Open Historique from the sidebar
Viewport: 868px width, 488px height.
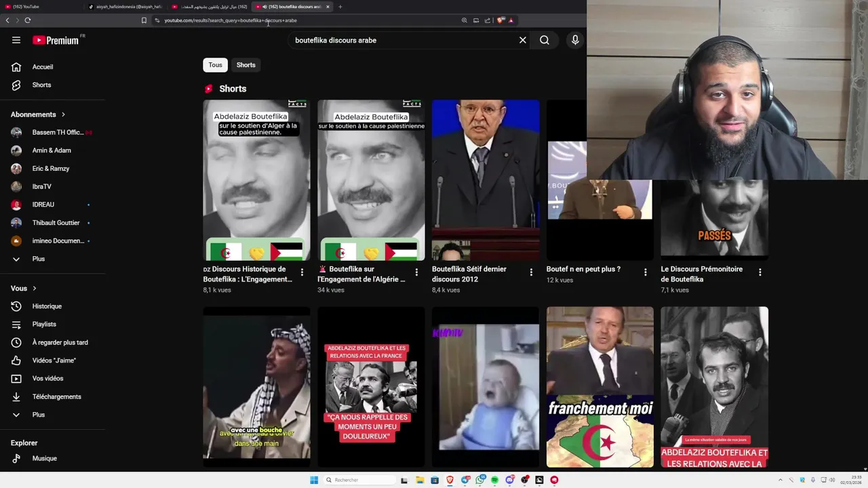pos(47,306)
